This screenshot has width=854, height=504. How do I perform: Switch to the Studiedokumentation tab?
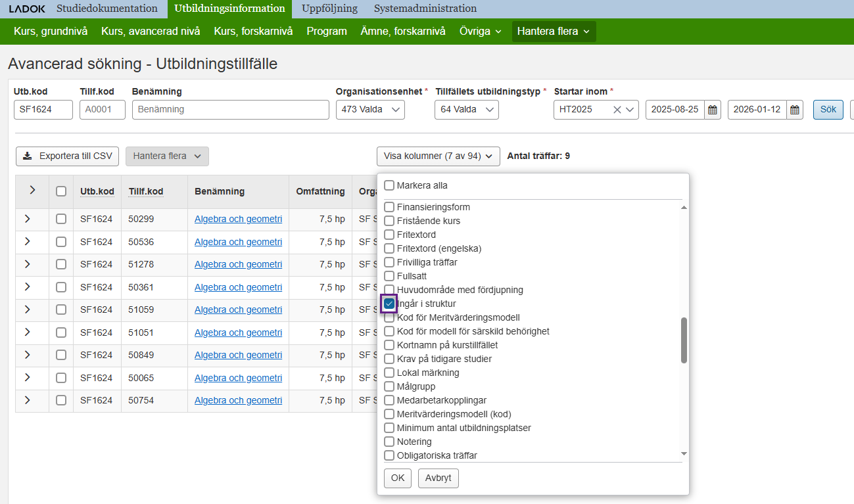tap(107, 9)
